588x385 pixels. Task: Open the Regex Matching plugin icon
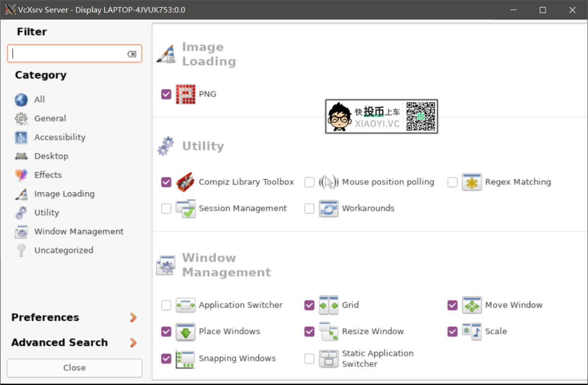pyautogui.click(x=471, y=182)
